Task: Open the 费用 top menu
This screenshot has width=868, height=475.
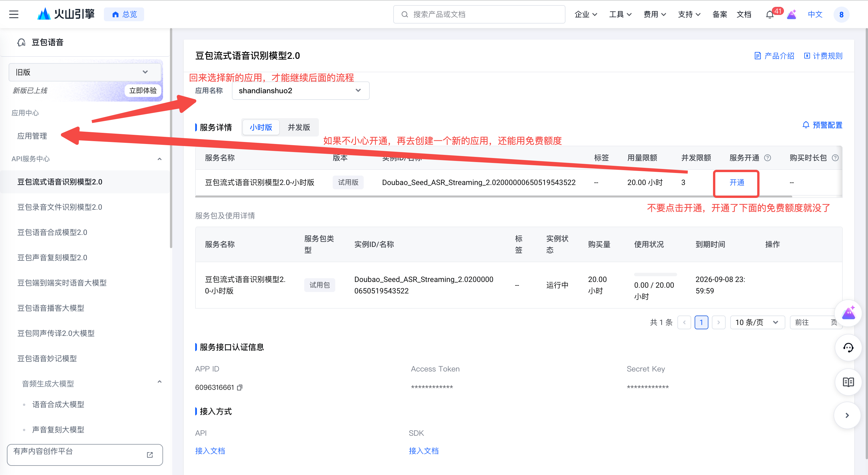Action: tap(654, 14)
